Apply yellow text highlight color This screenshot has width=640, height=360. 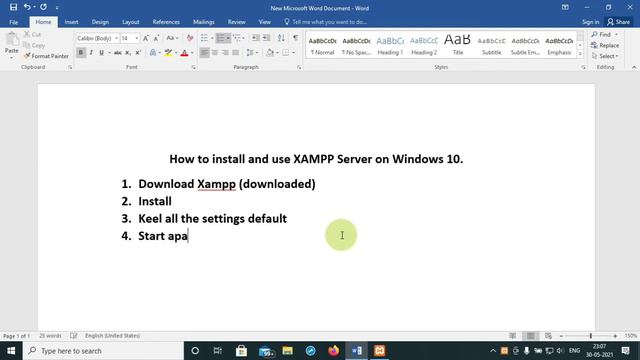[x=168, y=53]
